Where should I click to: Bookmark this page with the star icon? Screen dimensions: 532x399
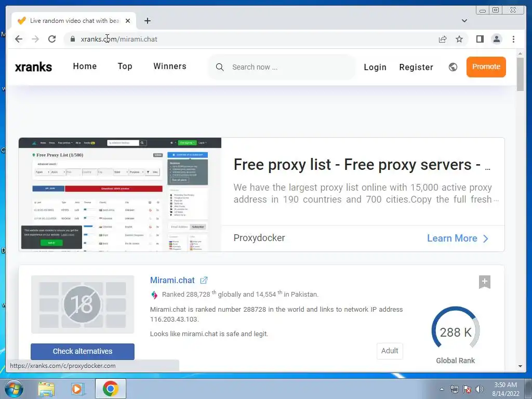click(x=459, y=39)
